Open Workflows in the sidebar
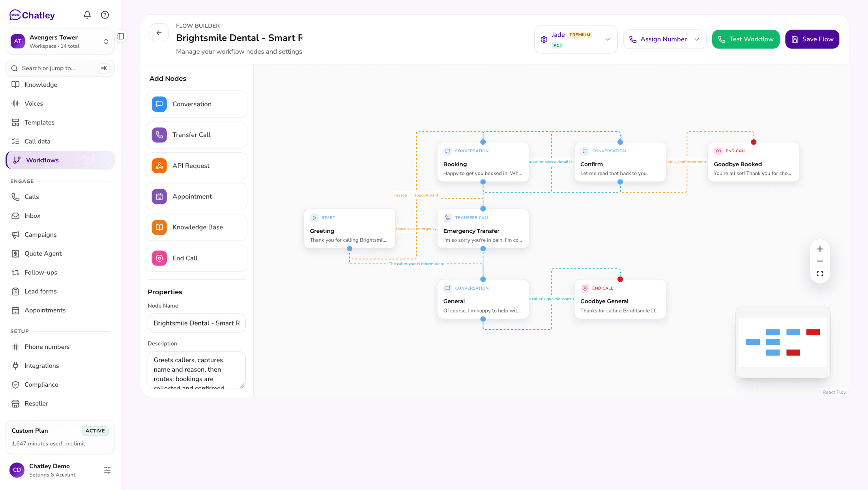Viewport: 868px width, 490px height. click(x=60, y=160)
